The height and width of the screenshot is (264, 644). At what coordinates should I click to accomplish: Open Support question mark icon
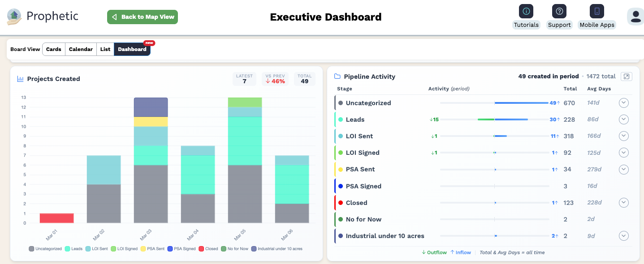[559, 11]
